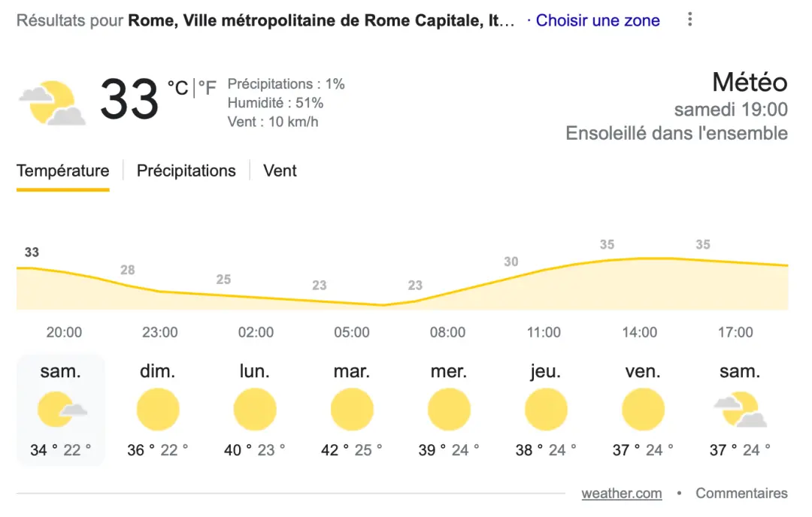Click the Commentaires feedback link
This screenshot has height=517, width=812.
point(741,494)
